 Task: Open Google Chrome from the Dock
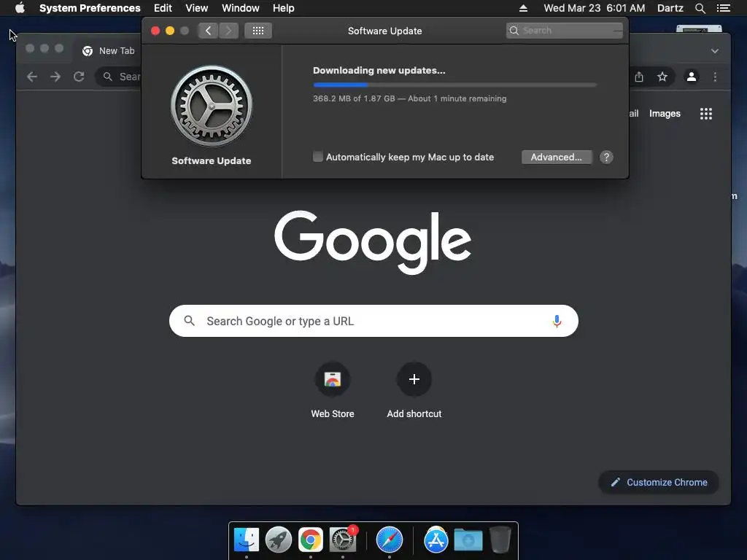pyautogui.click(x=311, y=540)
